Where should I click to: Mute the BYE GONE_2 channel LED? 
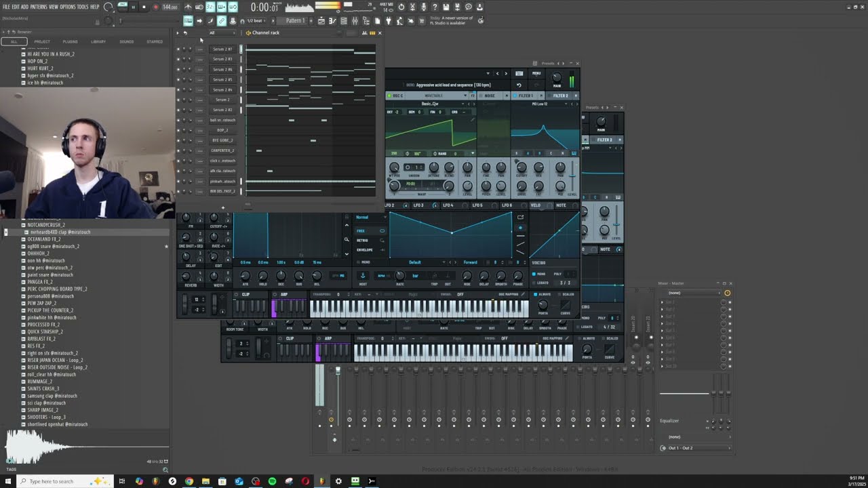tap(178, 140)
